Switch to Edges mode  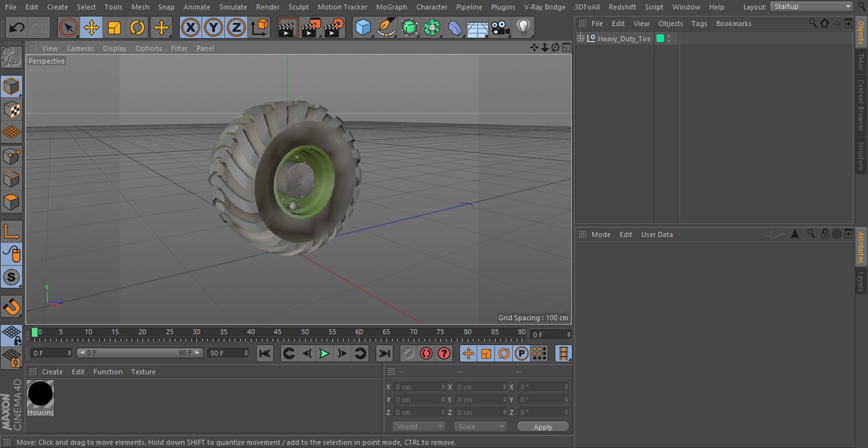[11, 179]
